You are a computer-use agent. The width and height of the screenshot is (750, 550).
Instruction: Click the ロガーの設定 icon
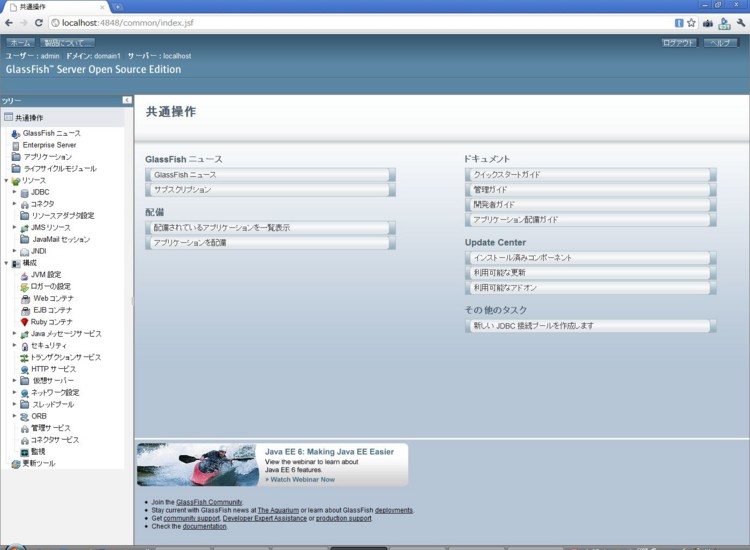24,287
